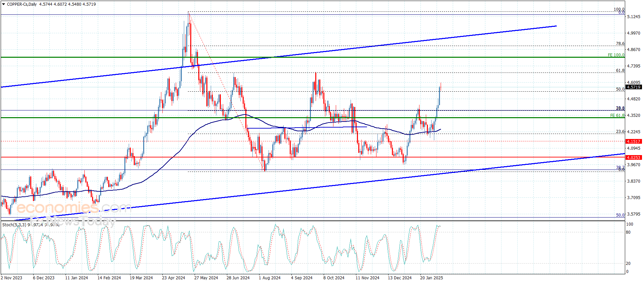Click the 100 level on Stochastic scale

[x=630, y=224]
